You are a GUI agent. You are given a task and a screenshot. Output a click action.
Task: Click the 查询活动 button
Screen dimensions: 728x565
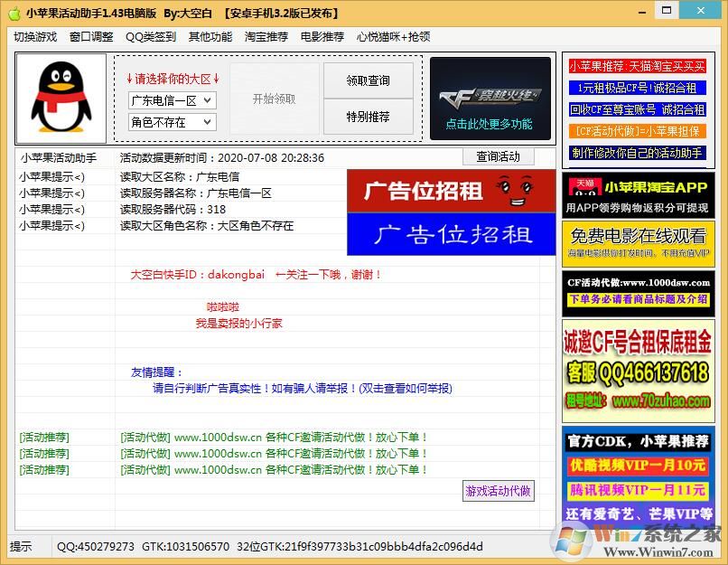pyautogui.click(x=499, y=155)
